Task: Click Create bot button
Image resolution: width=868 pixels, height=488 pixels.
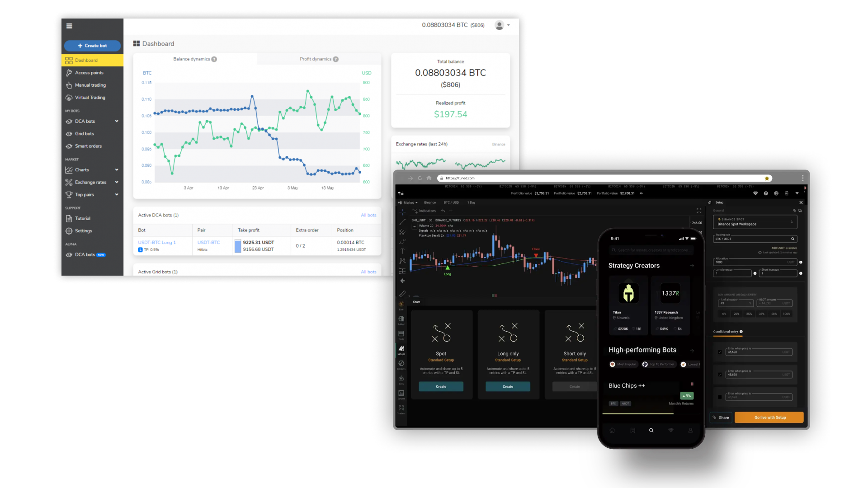Action: [91, 45]
